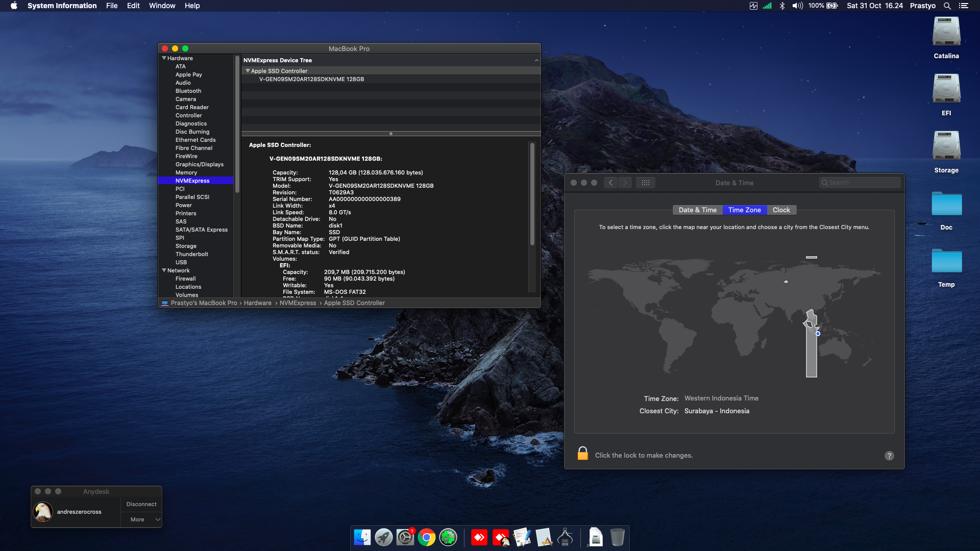Open the Help menu

click(x=192, y=6)
